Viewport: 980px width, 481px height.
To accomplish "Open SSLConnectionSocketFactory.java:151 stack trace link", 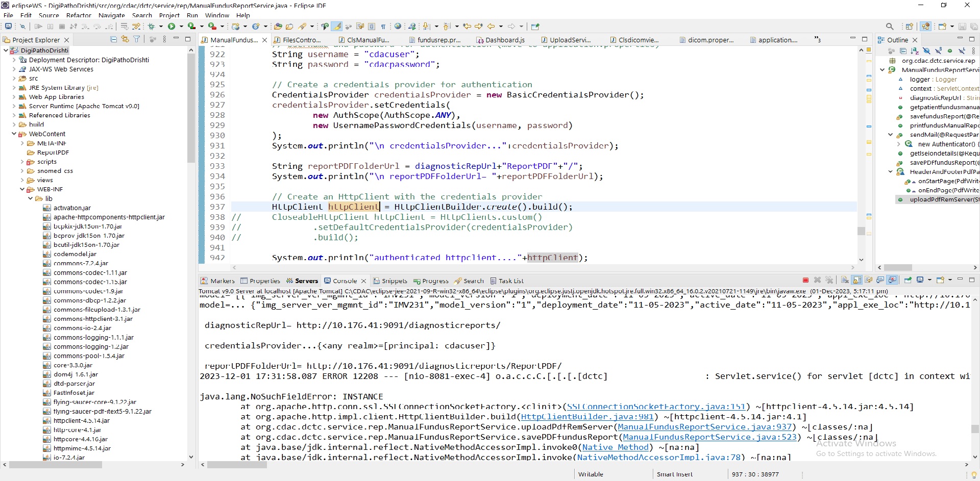I will (656, 407).
